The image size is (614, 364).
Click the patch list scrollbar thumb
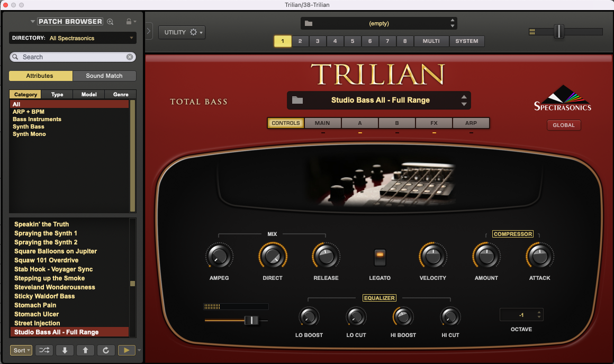[x=132, y=284]
